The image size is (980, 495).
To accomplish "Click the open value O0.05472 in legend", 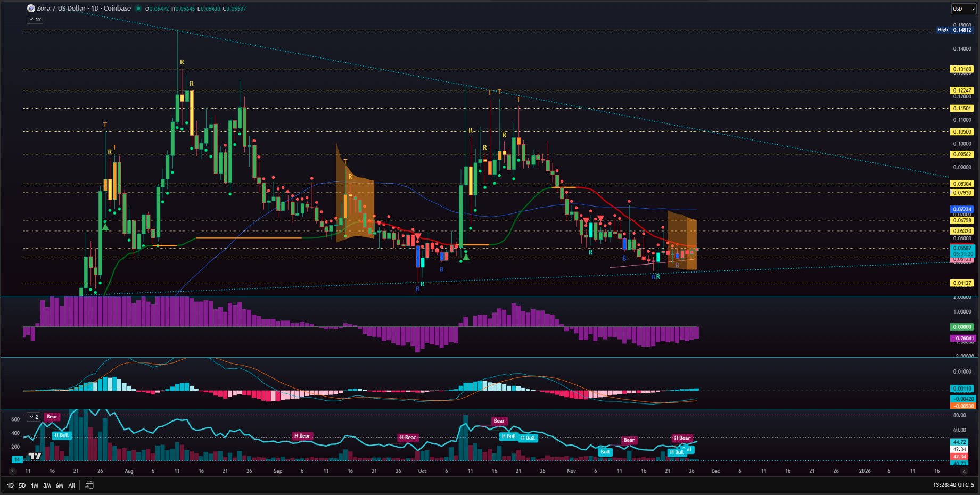I will pyautogui.click(x=158, y=9).
